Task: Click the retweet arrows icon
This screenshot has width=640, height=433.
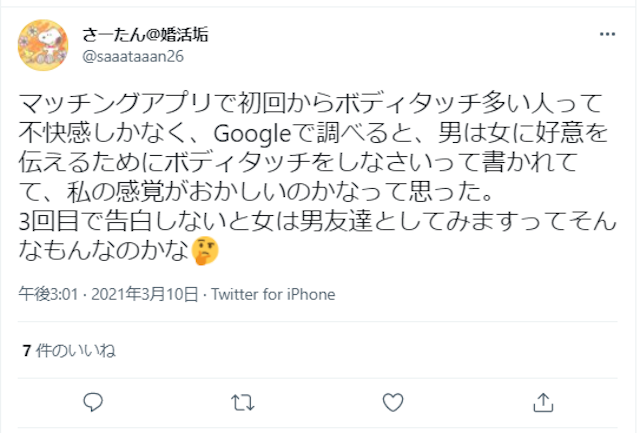Action: 242,402
